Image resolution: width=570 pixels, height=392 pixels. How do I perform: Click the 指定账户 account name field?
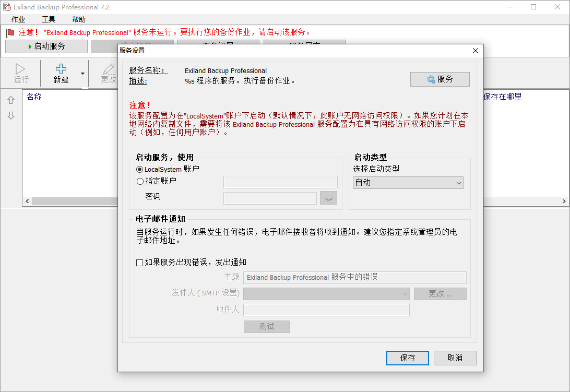(x=280, y=182)
